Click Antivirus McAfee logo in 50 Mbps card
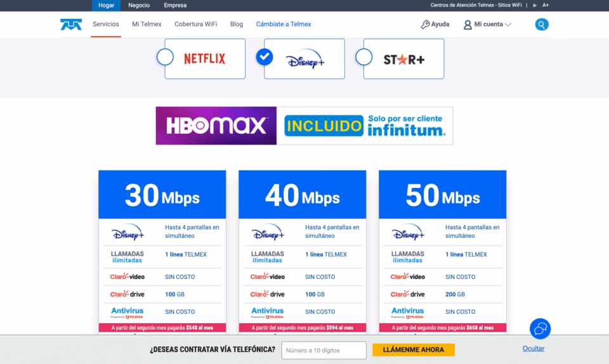 (x=407, y=313)
